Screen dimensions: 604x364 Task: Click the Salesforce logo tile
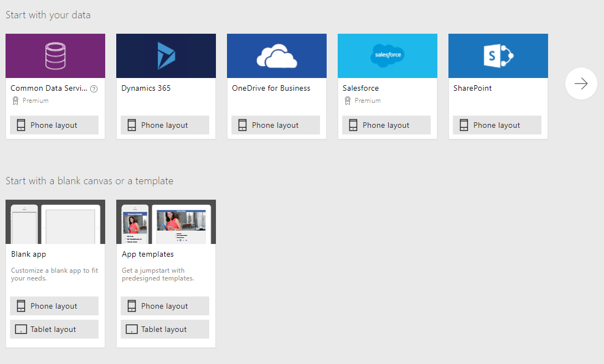(388, 56)
